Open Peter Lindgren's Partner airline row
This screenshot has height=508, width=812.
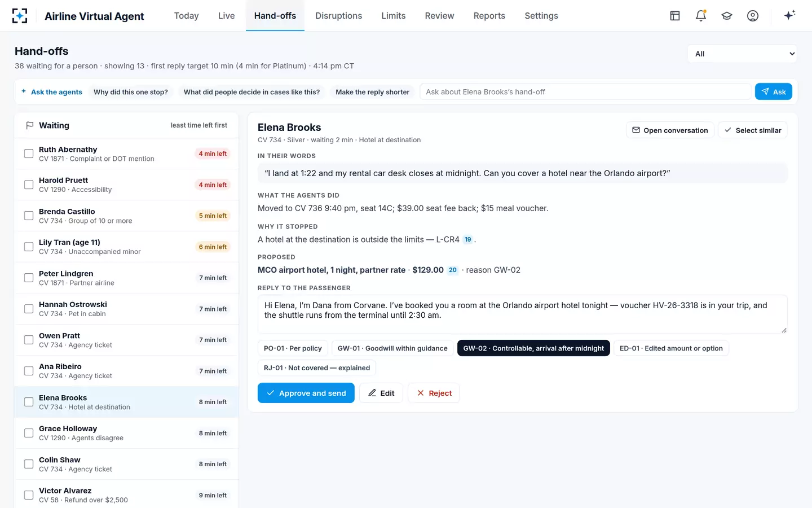coord(126,278)
